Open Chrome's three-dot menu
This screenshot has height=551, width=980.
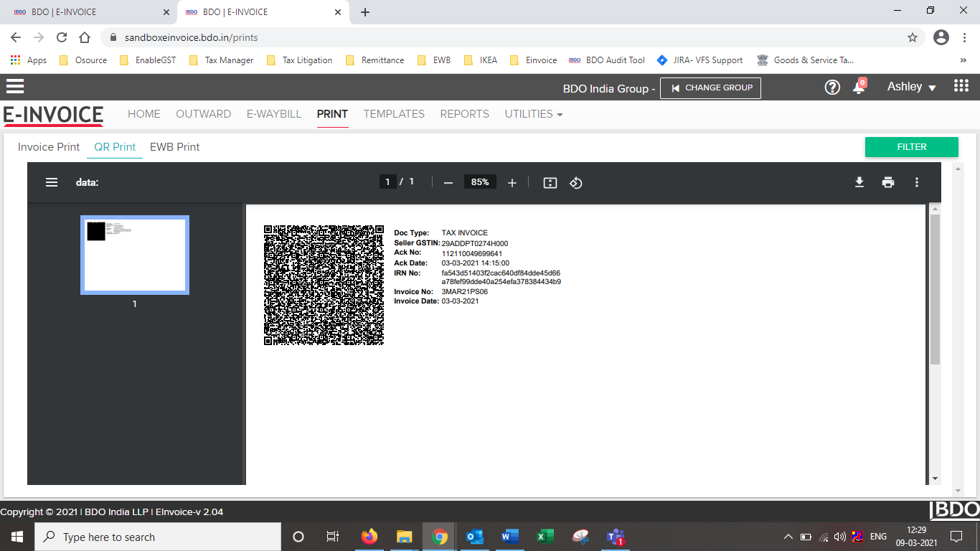pos(963,37)
